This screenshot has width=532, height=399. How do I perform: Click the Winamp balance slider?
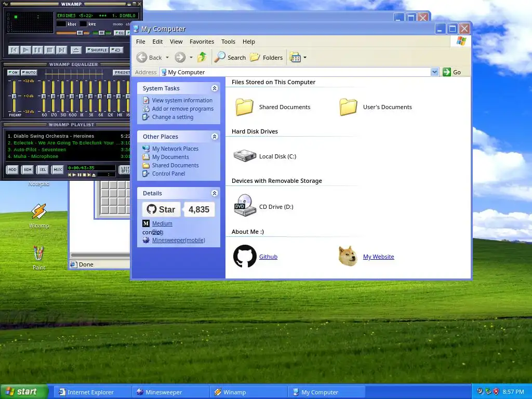point(101,33)
